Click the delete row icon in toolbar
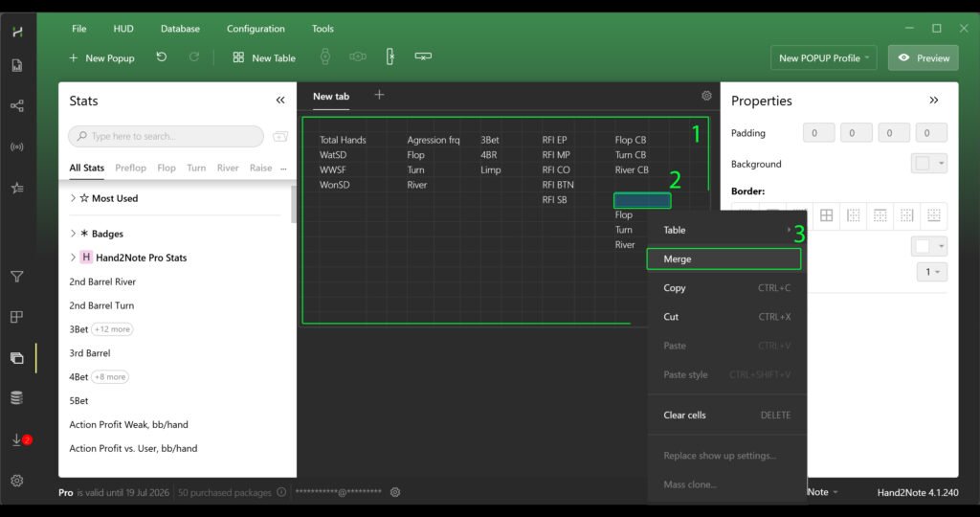The height and width of the screenshot is (517, 980). (422, 57)
